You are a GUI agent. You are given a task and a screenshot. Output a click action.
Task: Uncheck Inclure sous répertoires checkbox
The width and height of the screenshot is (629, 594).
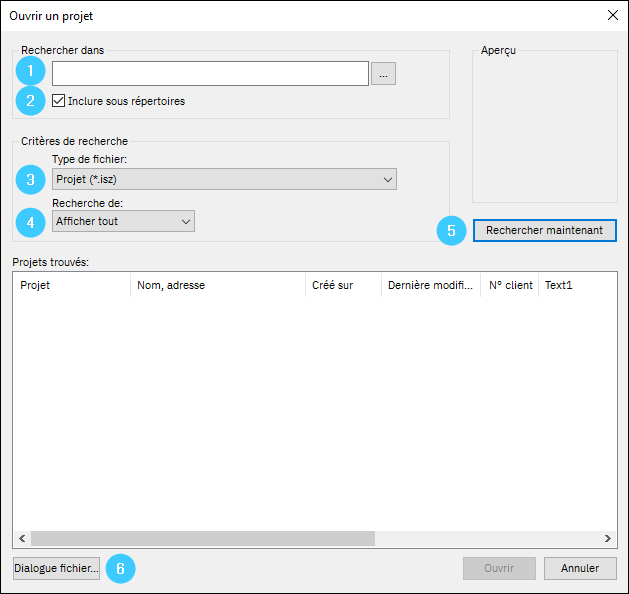pyautogui.click(x=59, y=101)
